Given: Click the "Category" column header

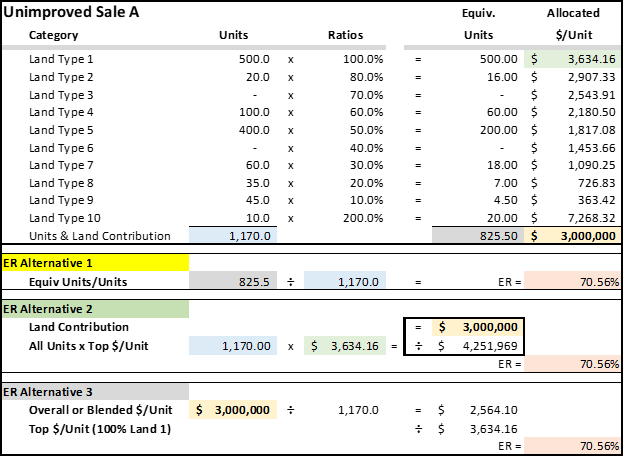Looking at the screenshot, I should (x=53, y=35).
